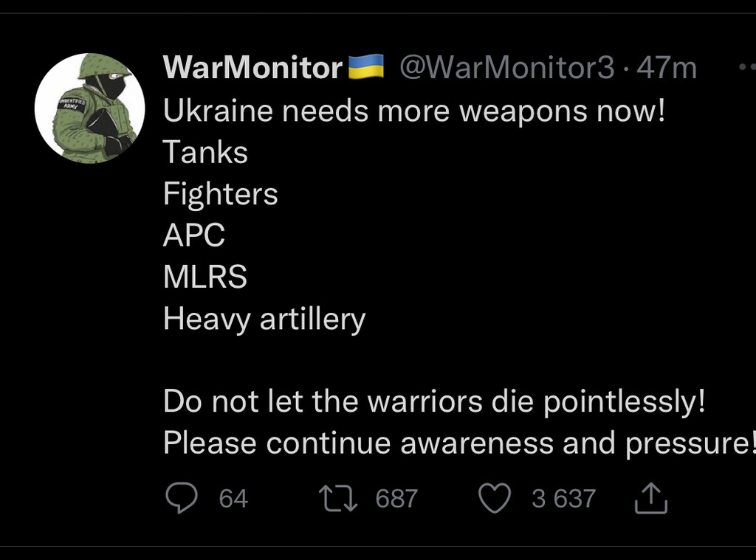Open the share icon menu
This screenshot has width=756, height=560.
[x=651, y=499]
